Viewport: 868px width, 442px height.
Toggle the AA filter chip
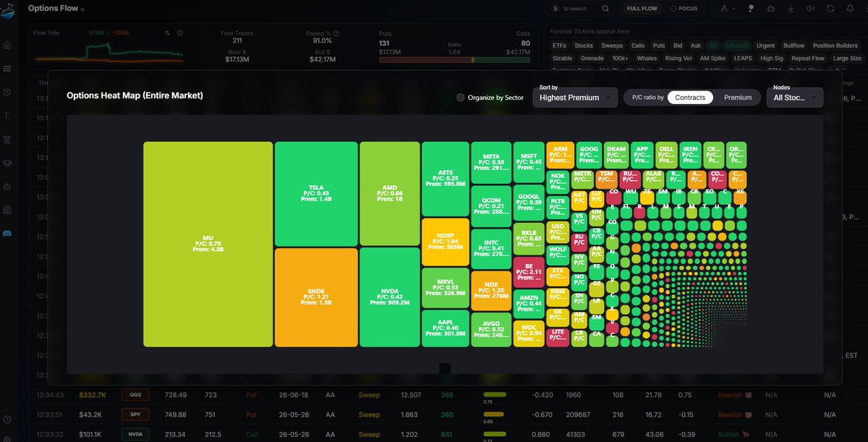714,46
